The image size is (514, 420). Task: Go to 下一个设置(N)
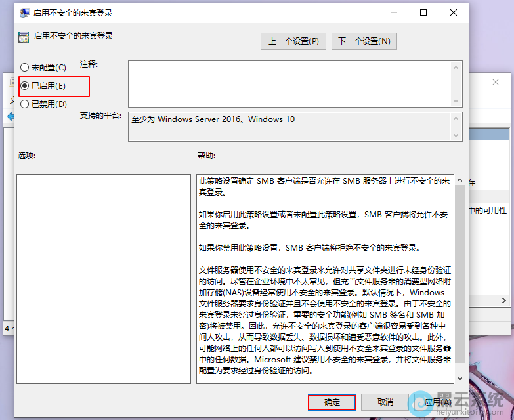coord(364,41)
